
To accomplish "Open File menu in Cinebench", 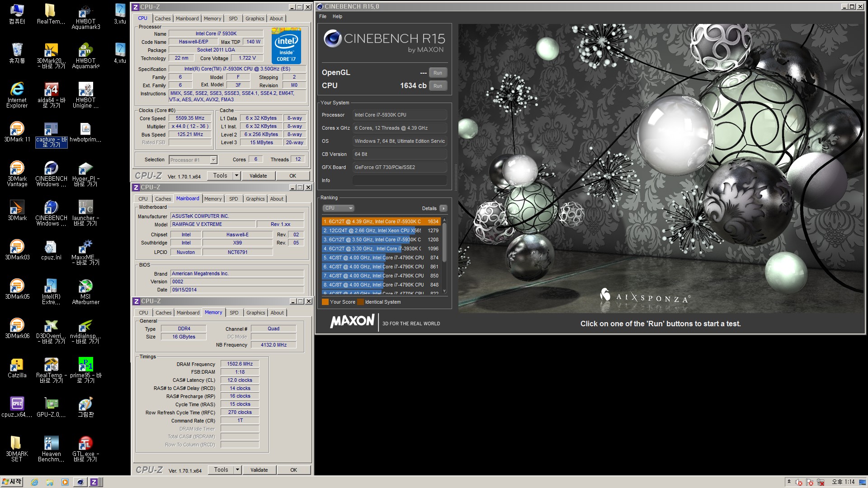I will 323,16.
